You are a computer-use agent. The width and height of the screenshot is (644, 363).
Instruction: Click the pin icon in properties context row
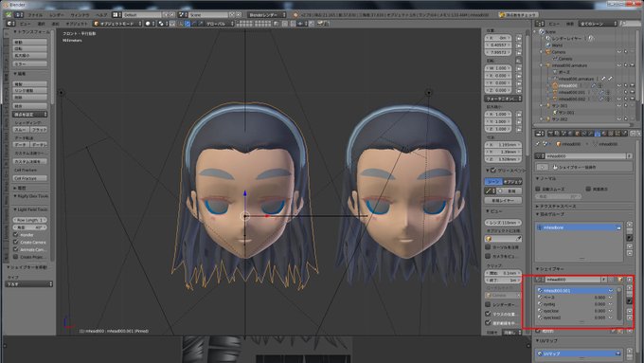point(537,144)
